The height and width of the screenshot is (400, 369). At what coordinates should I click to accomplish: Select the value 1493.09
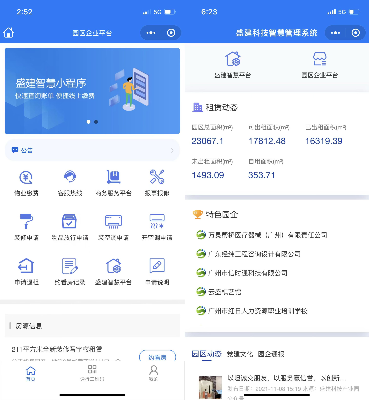coord(208,175)
